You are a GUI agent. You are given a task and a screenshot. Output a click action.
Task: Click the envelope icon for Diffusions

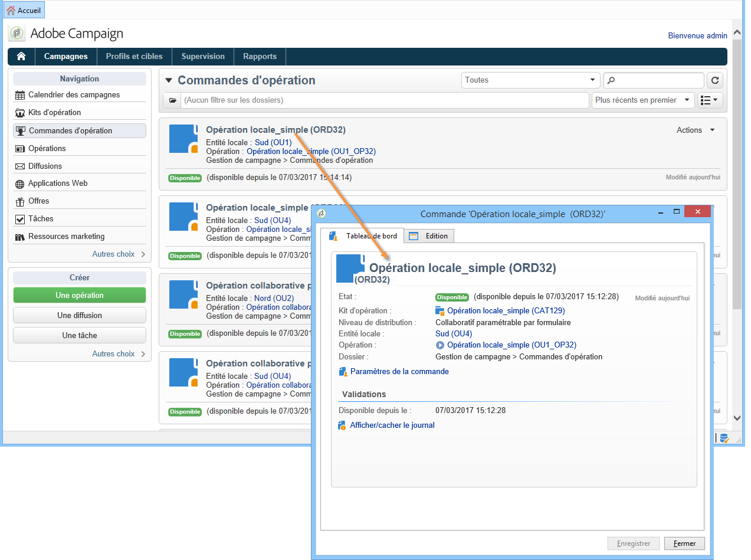20,166
